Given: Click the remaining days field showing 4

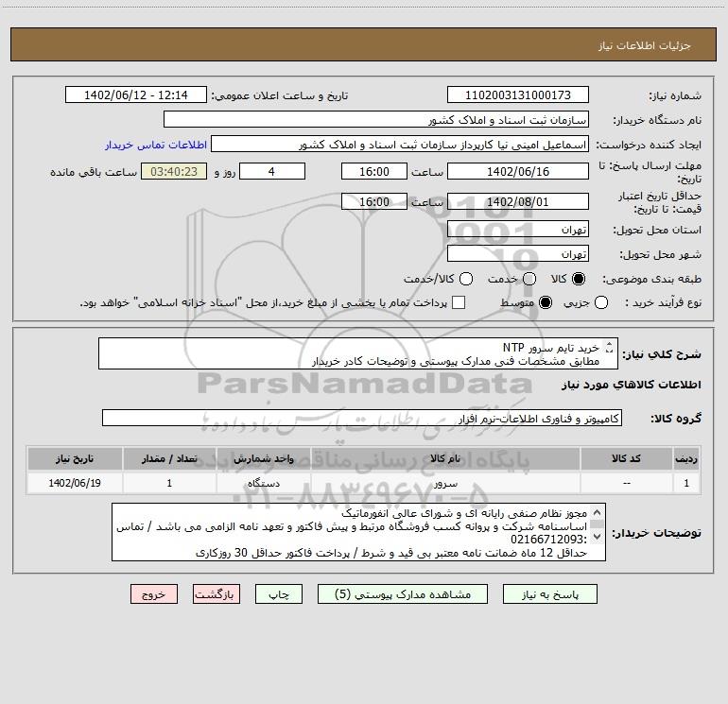Looking at the screenshot, I should [x=272, y=172].
